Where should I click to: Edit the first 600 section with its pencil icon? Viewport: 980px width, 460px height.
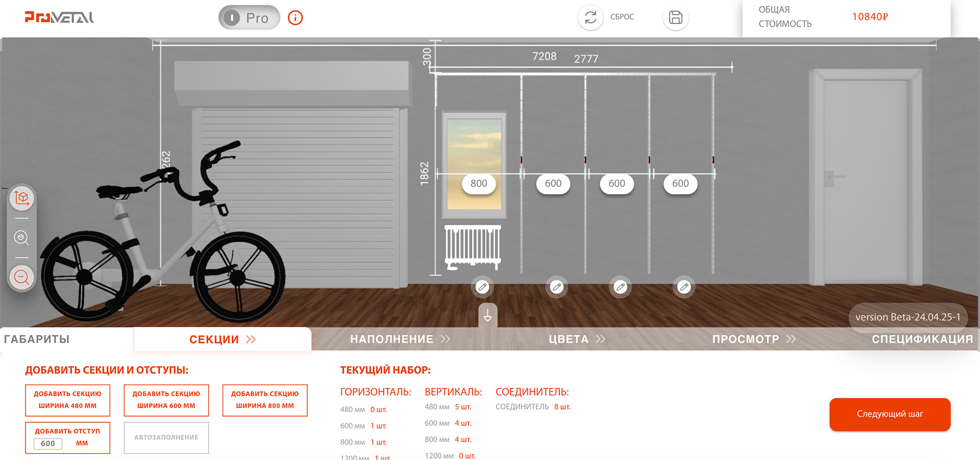[x=557, y=287]
